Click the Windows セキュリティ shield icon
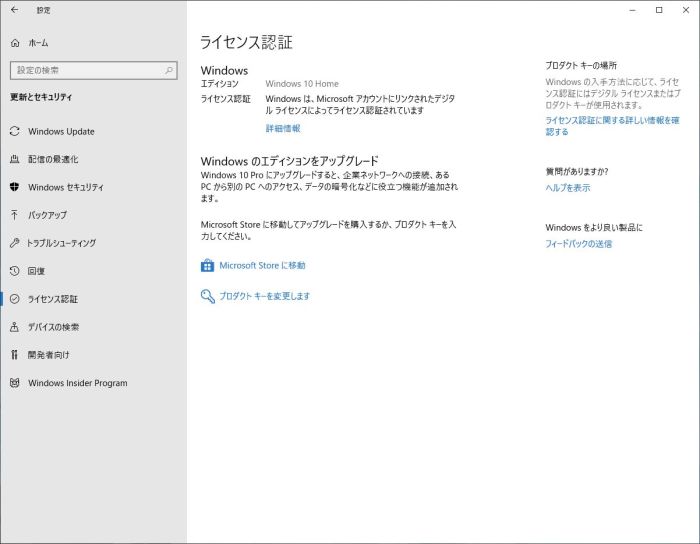700x544 pixels. [15, 187]
